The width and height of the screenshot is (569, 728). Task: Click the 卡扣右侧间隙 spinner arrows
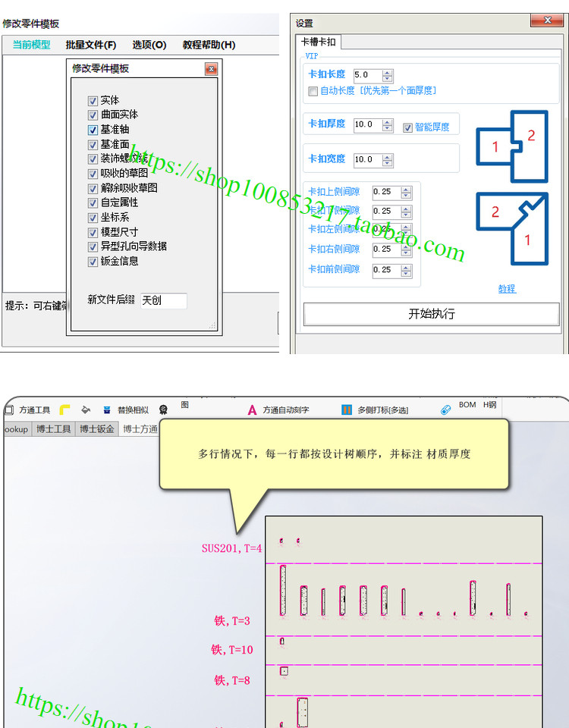point(406,249)
